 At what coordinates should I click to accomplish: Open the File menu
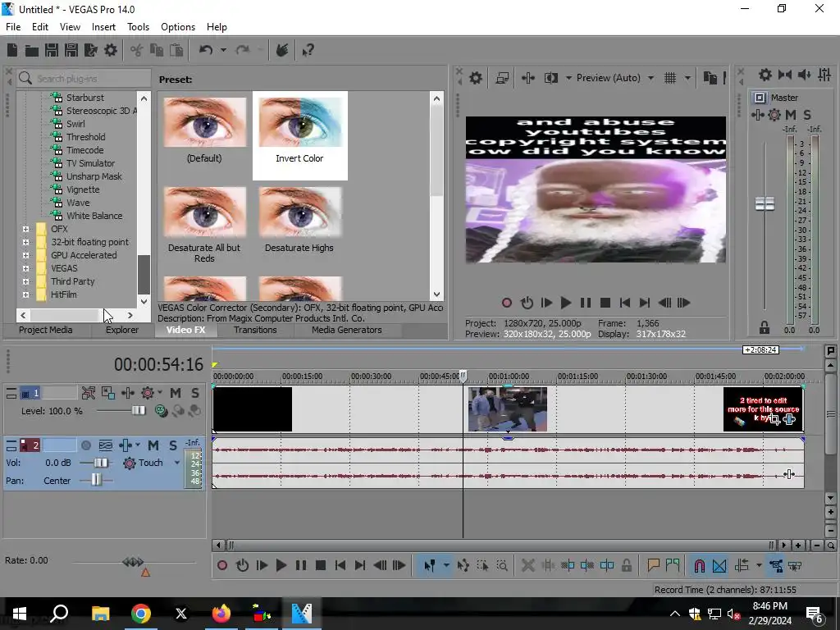tap(13, 27)
